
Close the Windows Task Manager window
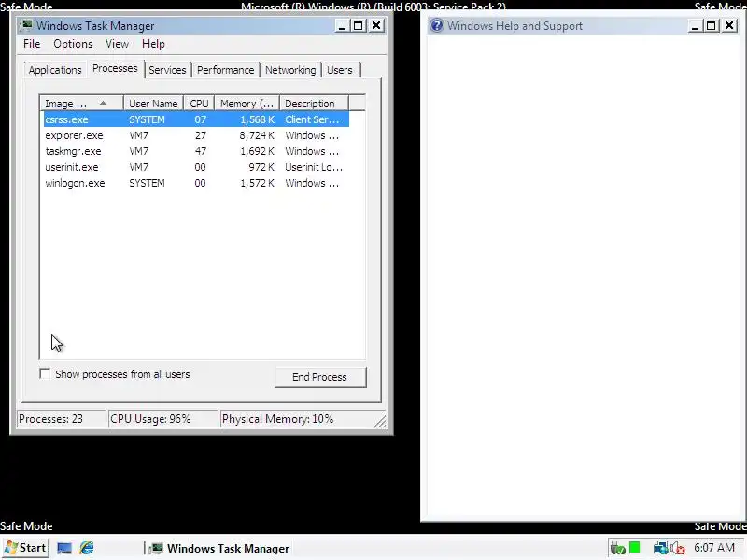click(376, 26)
